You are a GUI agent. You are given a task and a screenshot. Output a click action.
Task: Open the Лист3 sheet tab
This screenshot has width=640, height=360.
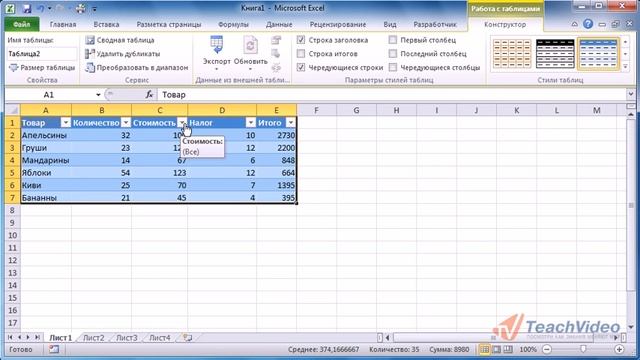tap(127, 338)
